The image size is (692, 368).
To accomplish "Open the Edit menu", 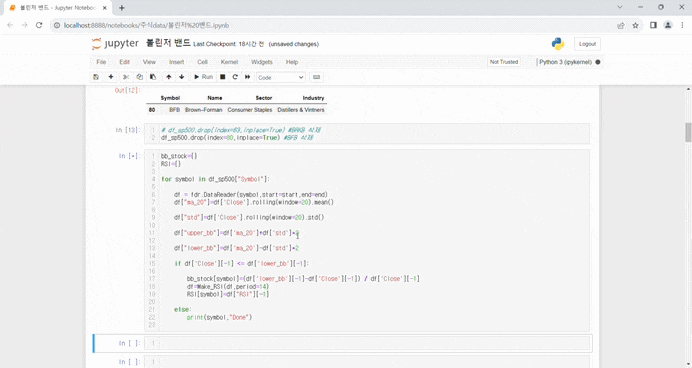I will pyautogui.click(x=124, y=62).
